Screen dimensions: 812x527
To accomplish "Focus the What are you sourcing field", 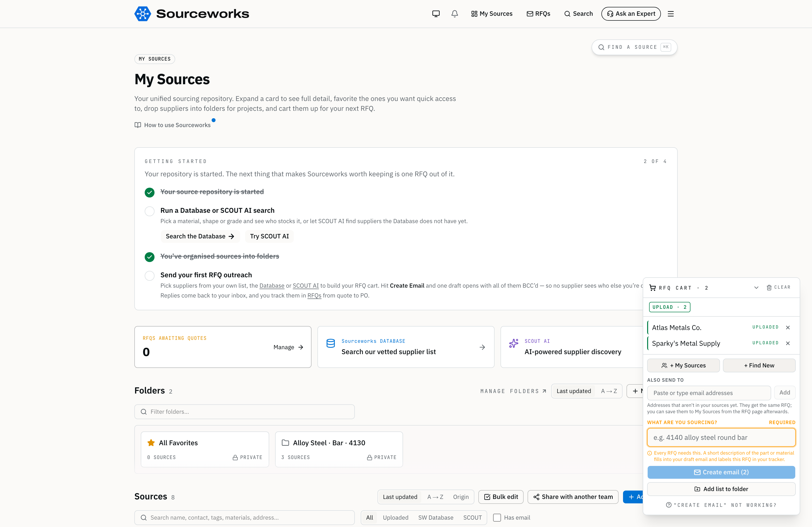I will [x=721, y=438].
